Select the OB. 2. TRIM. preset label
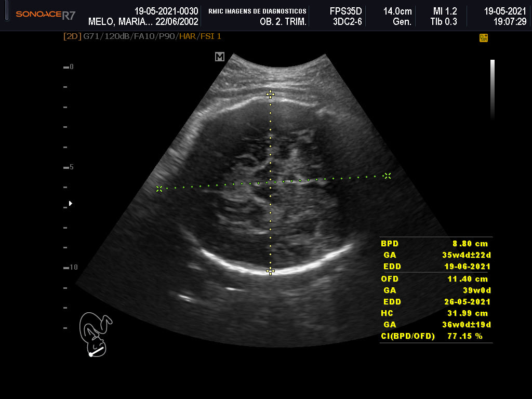Viewport: 532px width, 399px height. 283,22
